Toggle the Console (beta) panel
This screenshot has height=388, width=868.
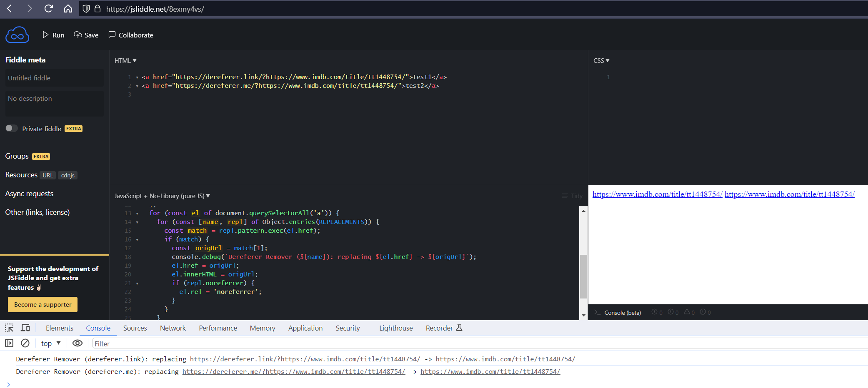coord(618,313)
